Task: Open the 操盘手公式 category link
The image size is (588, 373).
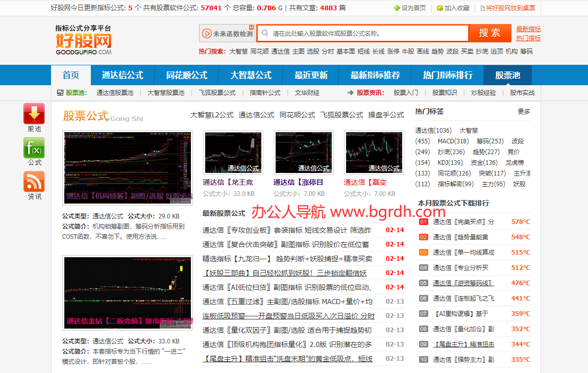Action: point(386,115)
